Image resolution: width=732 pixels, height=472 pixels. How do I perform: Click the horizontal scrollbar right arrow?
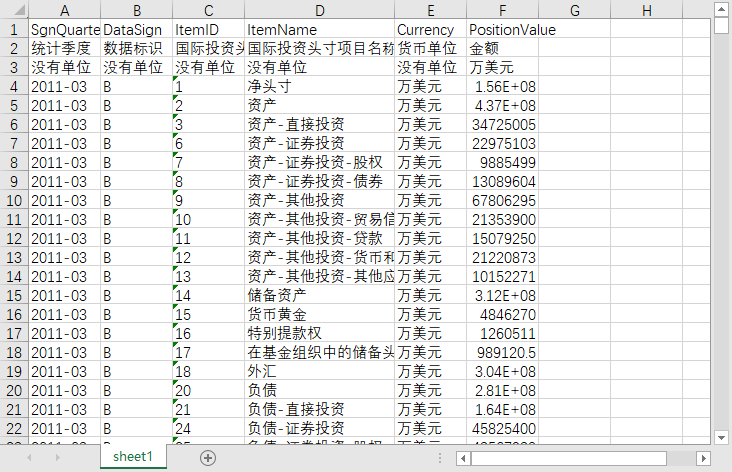[x=703, y=458]
